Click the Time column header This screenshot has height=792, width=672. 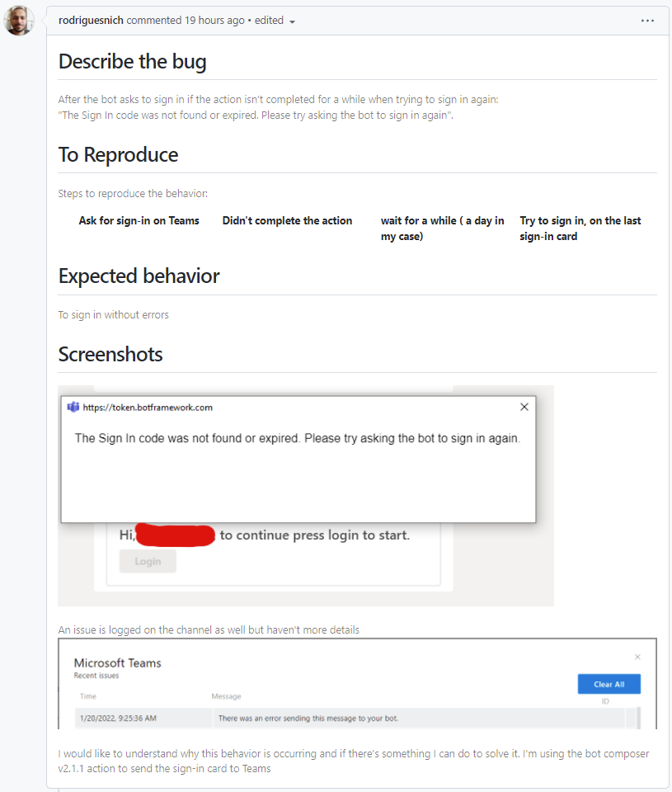tap(88, 696)
